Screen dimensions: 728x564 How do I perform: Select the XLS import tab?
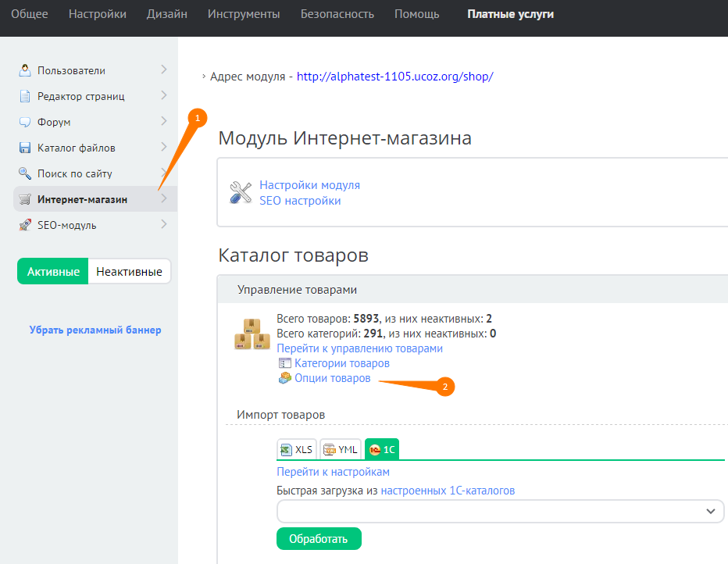point(296,449)
